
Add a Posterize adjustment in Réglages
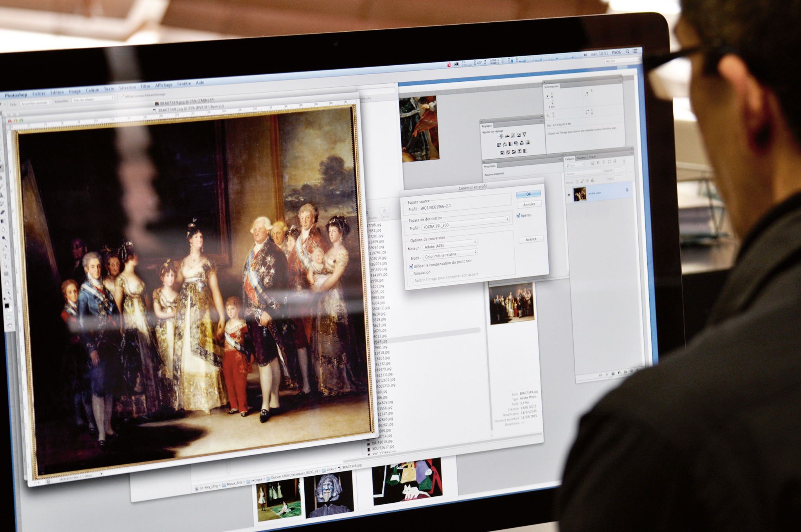[x=508, y=152]
